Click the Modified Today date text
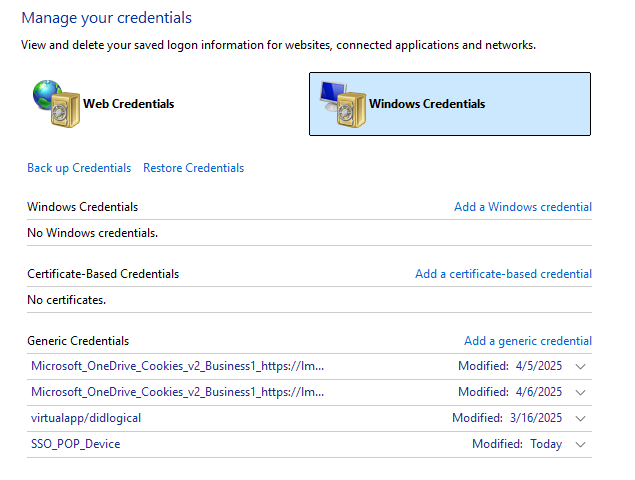 pos(546,444)
